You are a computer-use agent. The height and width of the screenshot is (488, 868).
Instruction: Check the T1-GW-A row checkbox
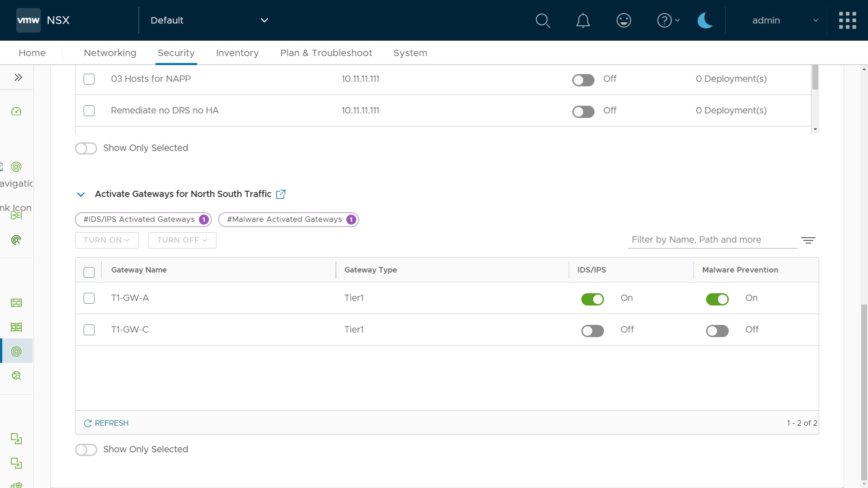click(x=89, y=298)
